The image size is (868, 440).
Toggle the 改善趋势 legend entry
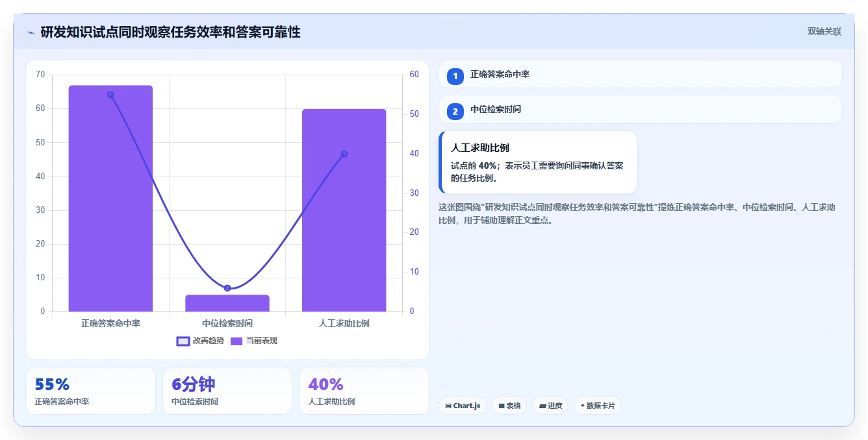[x=201, y=341]
